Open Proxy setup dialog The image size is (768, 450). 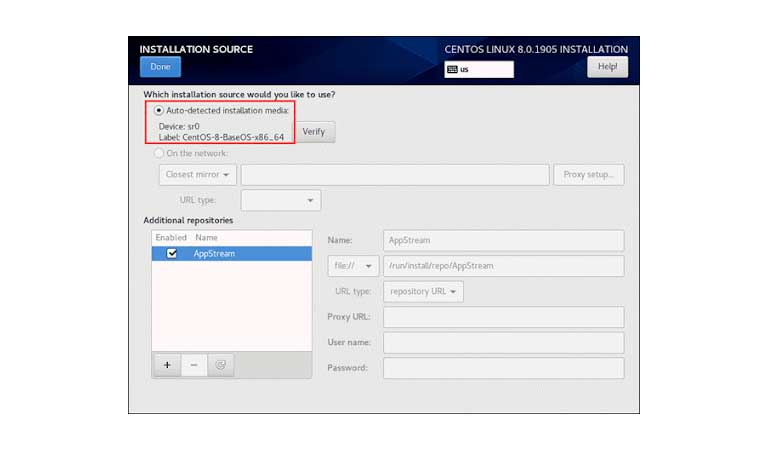[589, 175]
